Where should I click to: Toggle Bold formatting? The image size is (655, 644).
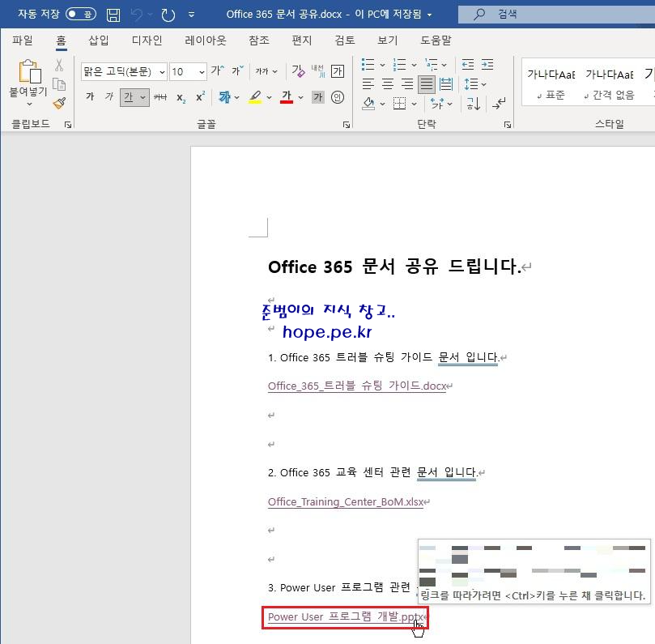tap(90, 97)
